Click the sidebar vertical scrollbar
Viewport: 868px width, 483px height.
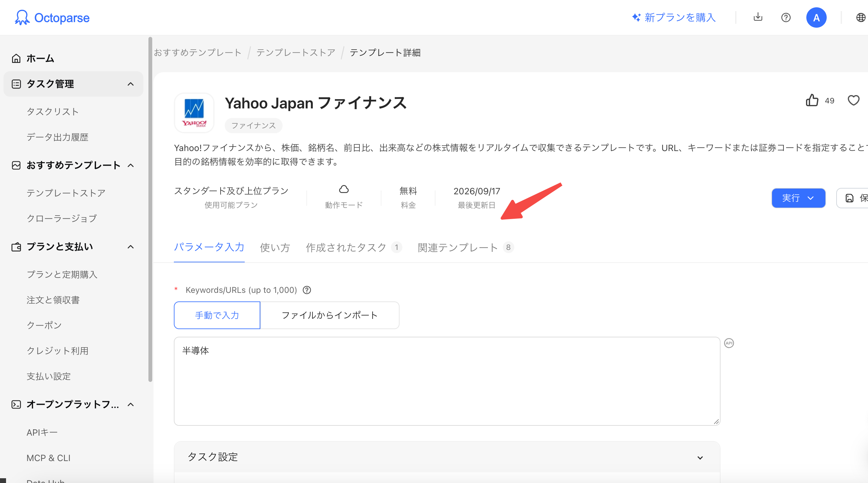click(x=150, y=209)
